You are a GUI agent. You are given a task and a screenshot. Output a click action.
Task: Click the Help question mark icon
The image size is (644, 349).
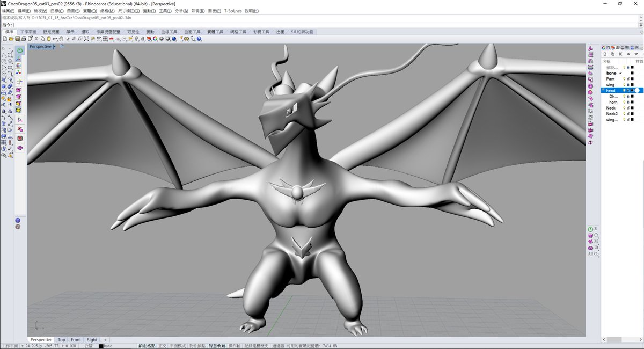click(x=200, y=39)
